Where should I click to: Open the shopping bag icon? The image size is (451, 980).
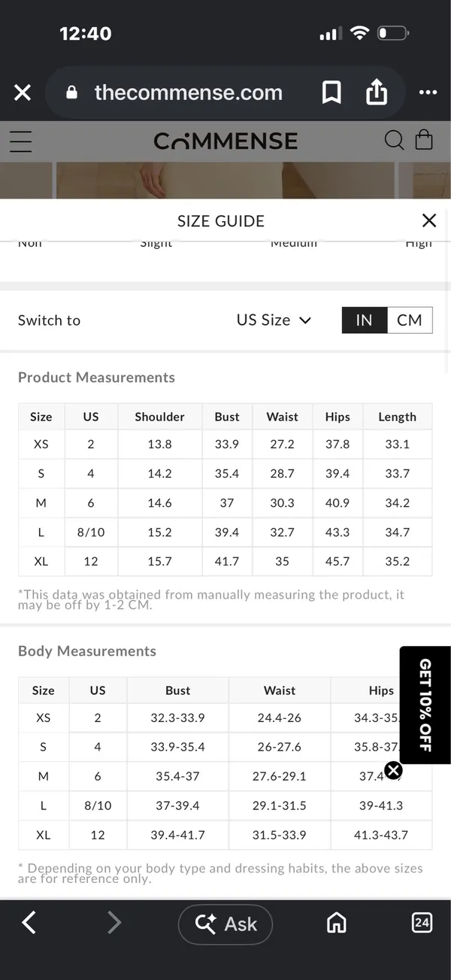point(424,140)
